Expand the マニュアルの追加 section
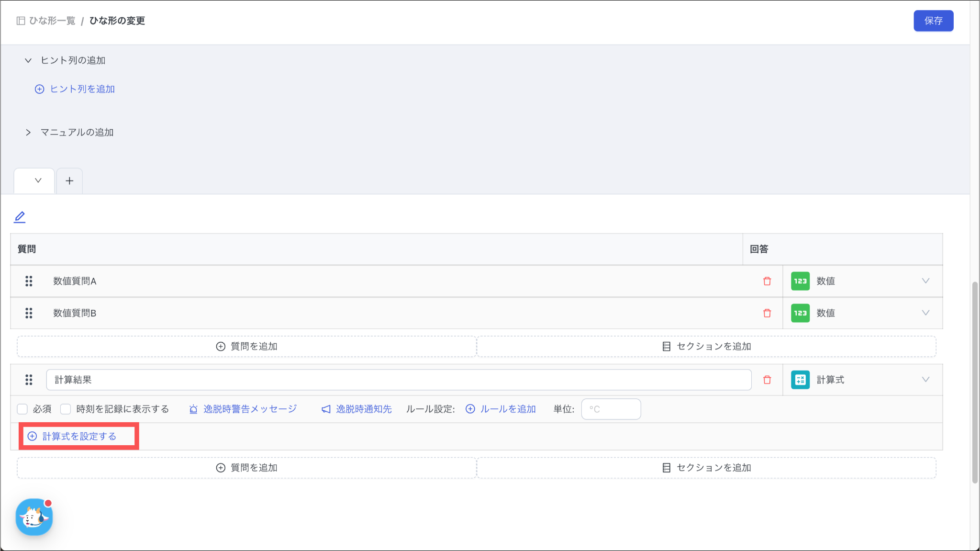 28,133
